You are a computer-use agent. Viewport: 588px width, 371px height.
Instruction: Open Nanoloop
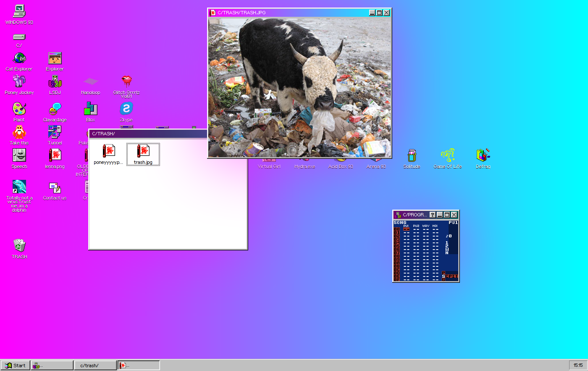point(90,83)
